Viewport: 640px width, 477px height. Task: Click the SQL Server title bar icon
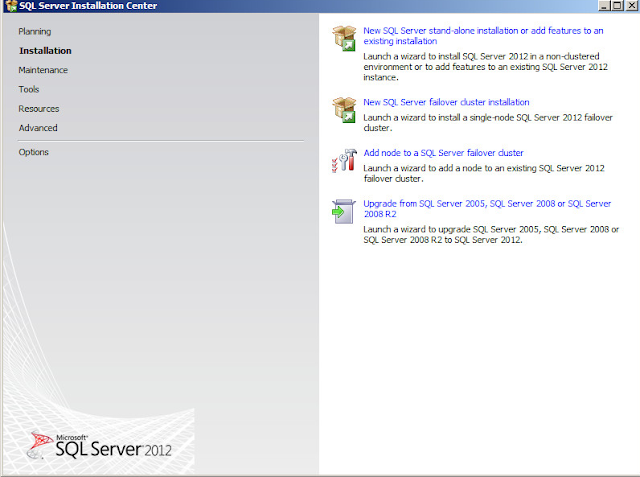coord(11,6)
